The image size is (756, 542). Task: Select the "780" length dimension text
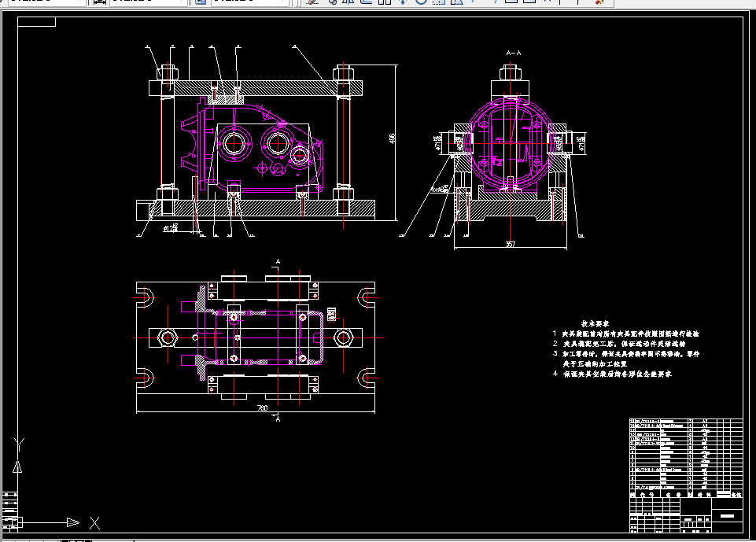262,408
